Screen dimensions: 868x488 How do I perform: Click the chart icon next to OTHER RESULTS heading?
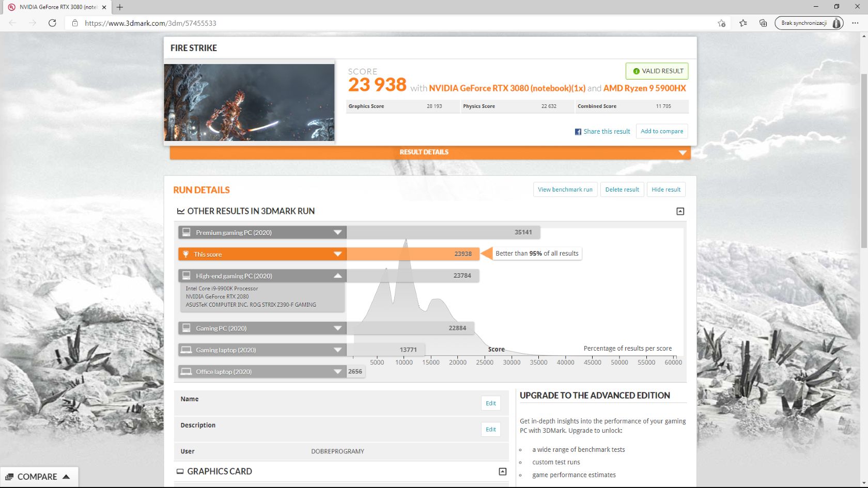tap(180, 211)
